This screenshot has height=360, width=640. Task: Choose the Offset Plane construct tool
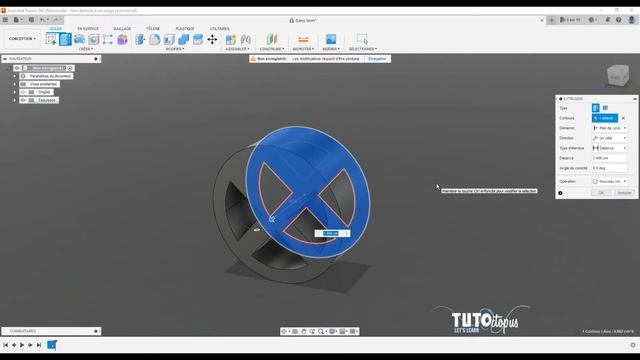(x=272, y=39)
